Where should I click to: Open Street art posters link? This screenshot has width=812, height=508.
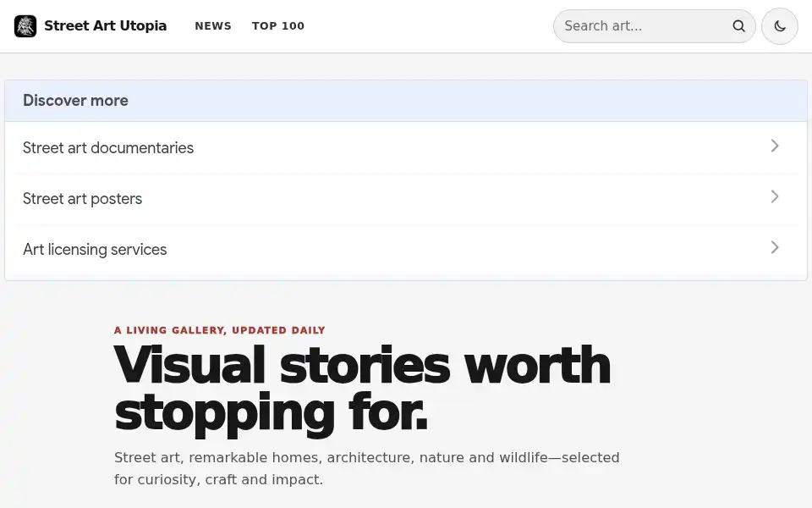[x=406, y=198]
